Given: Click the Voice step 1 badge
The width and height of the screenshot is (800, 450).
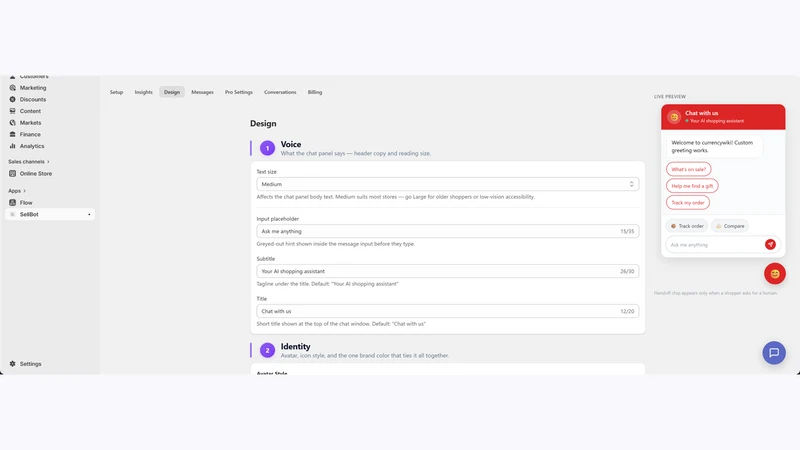Looking at the screenshot, I should coord(267,148).
